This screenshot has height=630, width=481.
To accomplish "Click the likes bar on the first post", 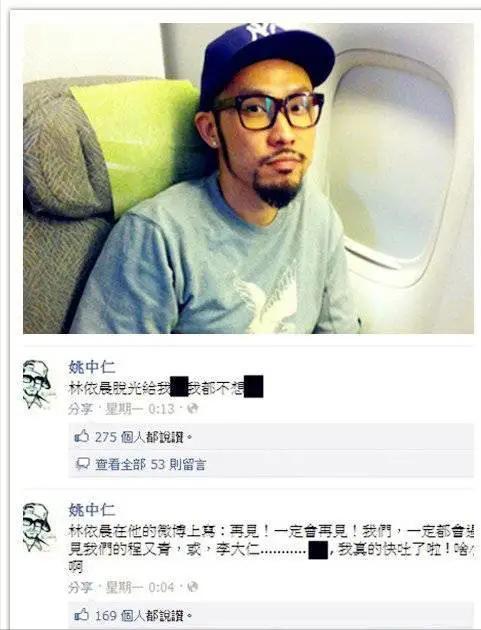I will point(271,437).
